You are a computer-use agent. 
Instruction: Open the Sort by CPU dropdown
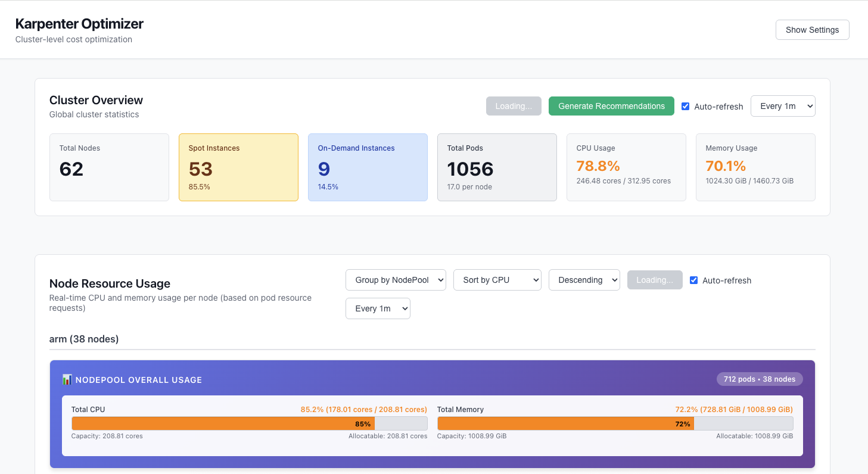[497, 280]
